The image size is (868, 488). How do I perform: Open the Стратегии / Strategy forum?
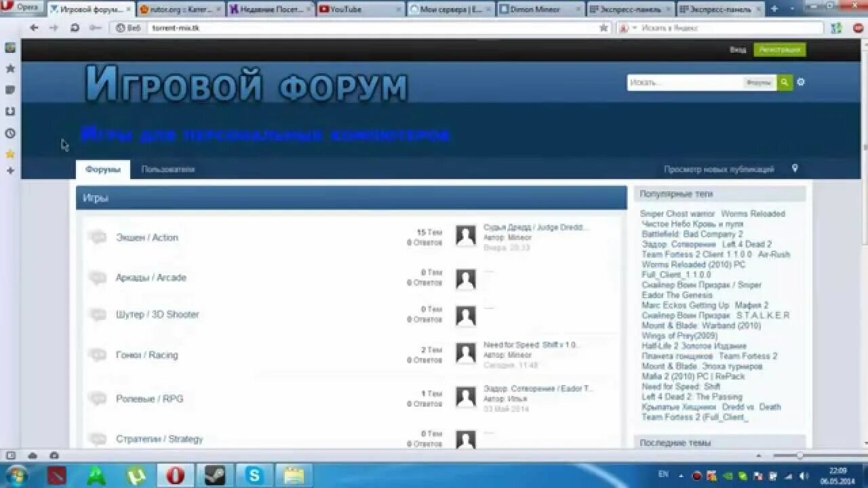(x=159, y=439)
